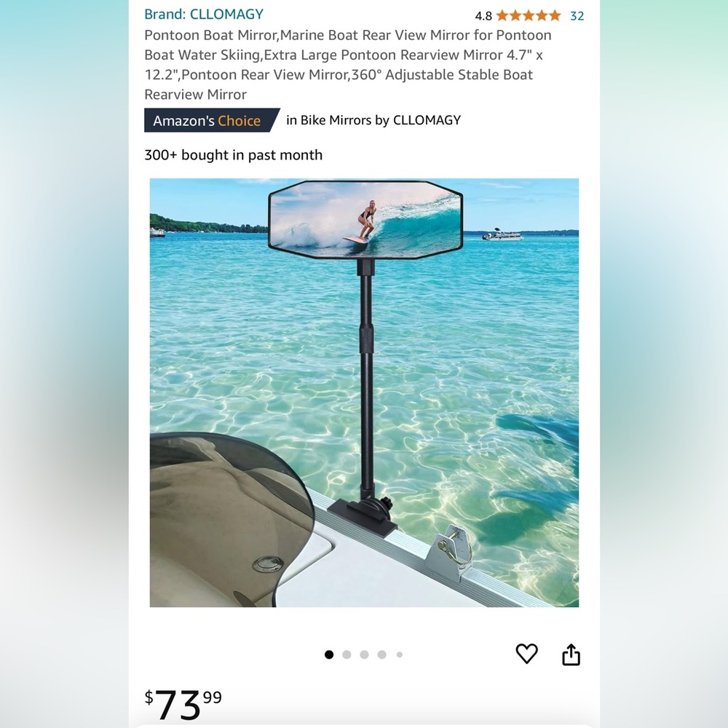The width and height of the screenshot is (728, 728).
Task: Select the fourth image carousel dot
Action: pos(382,654)
